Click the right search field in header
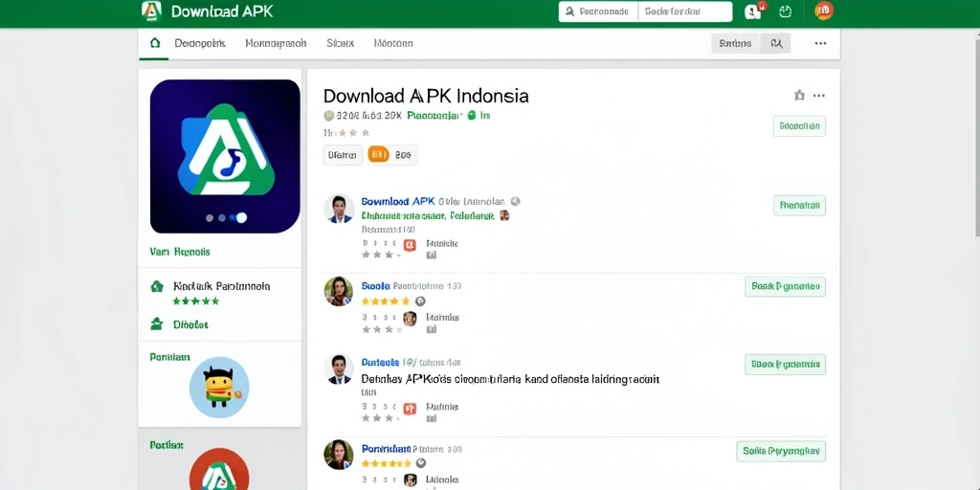The height and width of the screenshot is (490, 980). (x=685, y=11)
